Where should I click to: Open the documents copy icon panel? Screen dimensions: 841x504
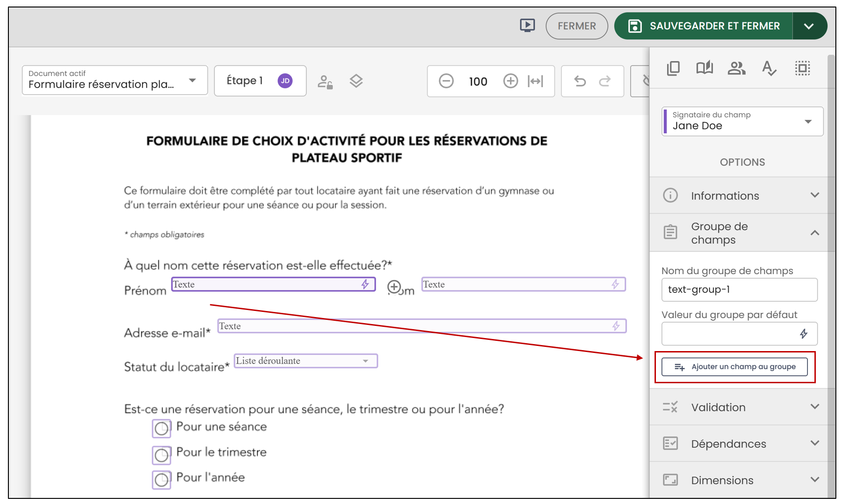coord(673,68)
